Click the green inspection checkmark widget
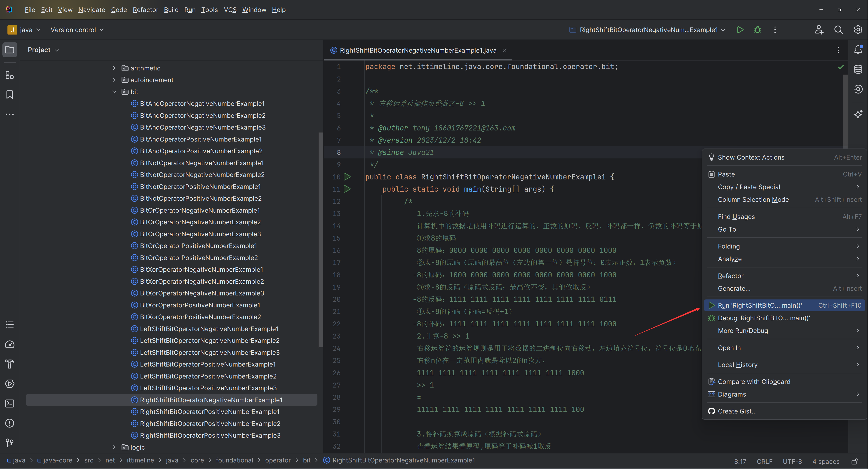Viewport: 868px width, 469px height. point(841,67)
